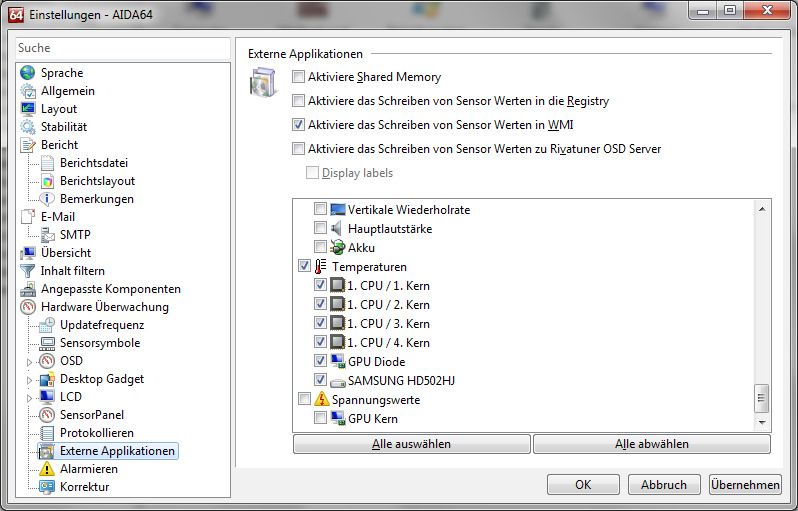This screenshot has height=511, width=798.
Task: Uncheck the GPU Diode temperature checkbox
Action: (320, 361)
